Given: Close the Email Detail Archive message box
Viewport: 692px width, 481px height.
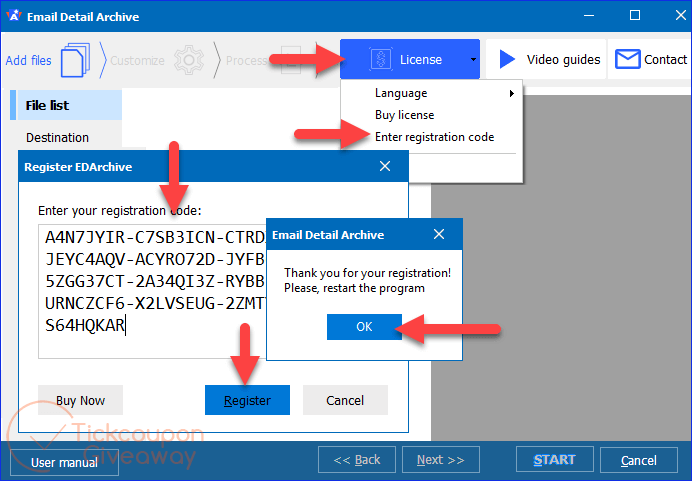Looking at the screenshot, I should 439,234.
